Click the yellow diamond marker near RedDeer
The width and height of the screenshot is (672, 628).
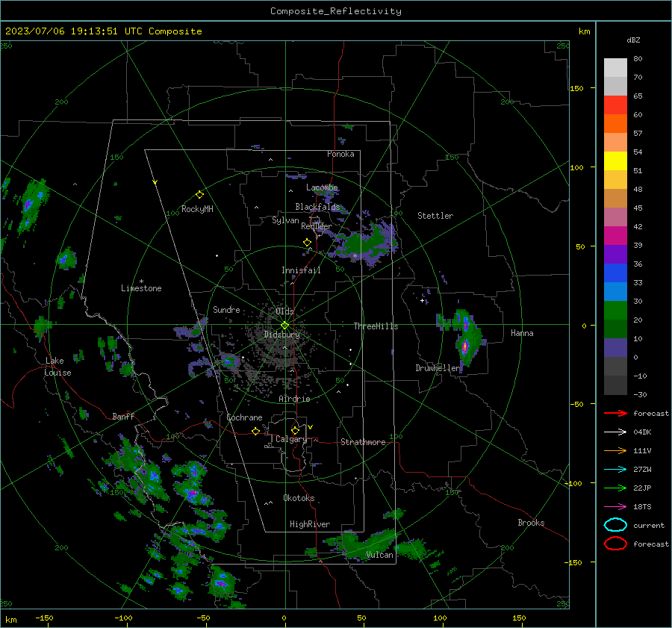tap(307, 243)
